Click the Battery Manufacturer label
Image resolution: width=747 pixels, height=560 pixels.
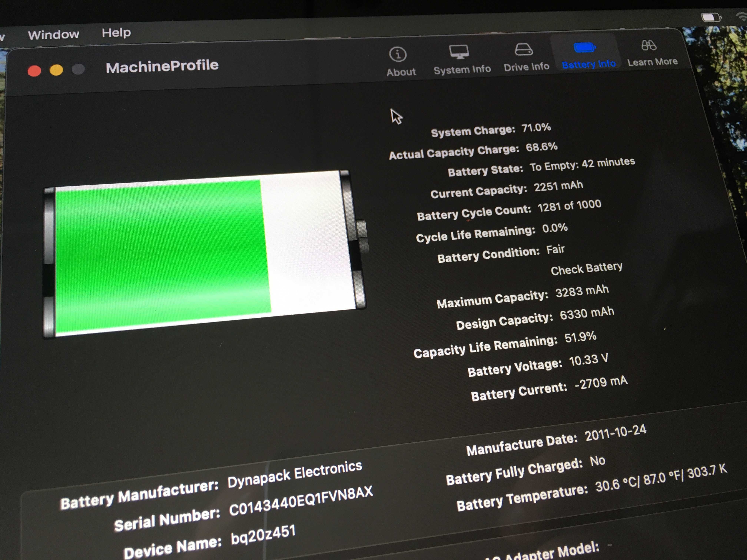139,495
